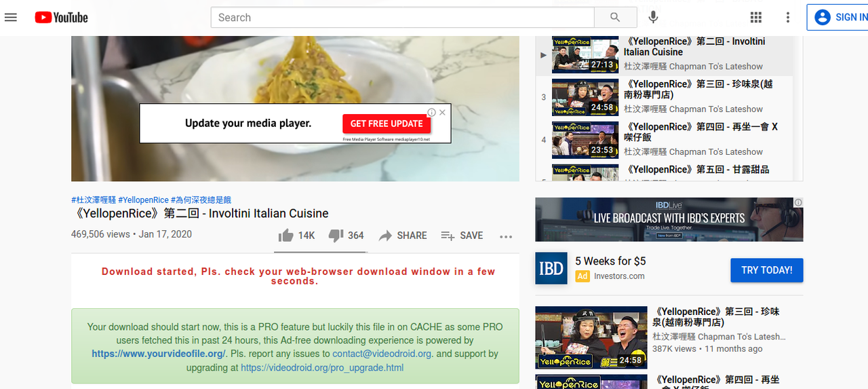Screen dimensions: 868x389
Task: Open hashtag #為何深夜總是餓
Action: [201, 200]
